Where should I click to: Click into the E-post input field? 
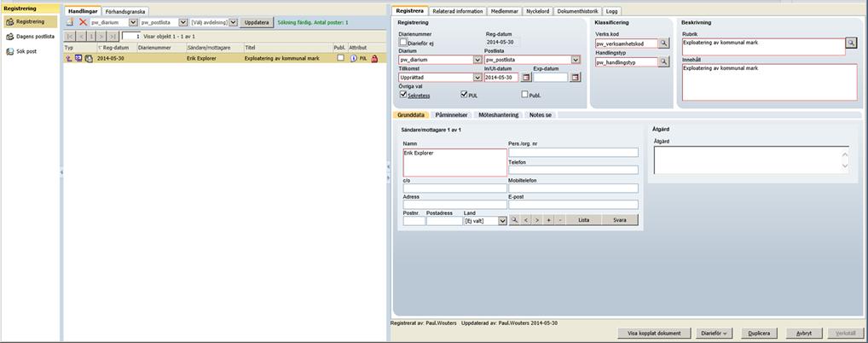[573, 205]
